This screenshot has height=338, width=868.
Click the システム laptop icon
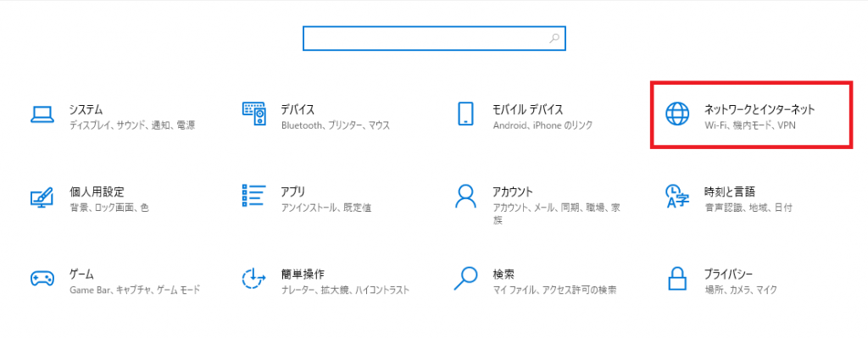point(42,114)
